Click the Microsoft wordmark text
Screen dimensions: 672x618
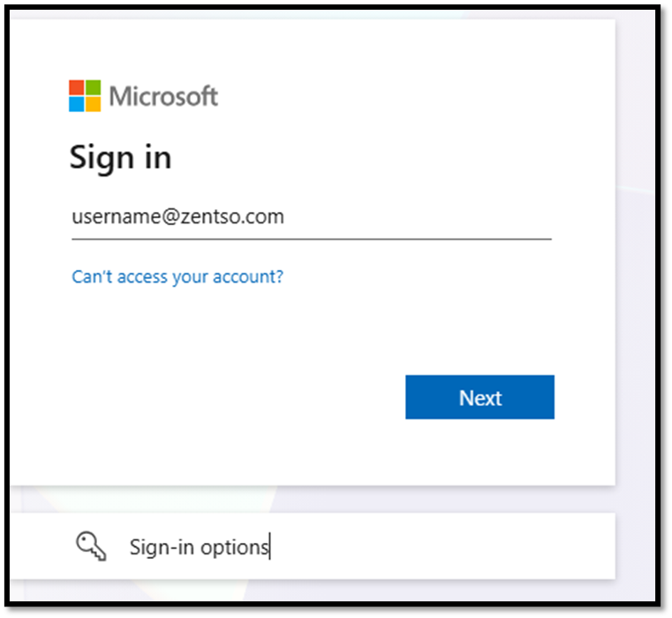pos(163,95)
